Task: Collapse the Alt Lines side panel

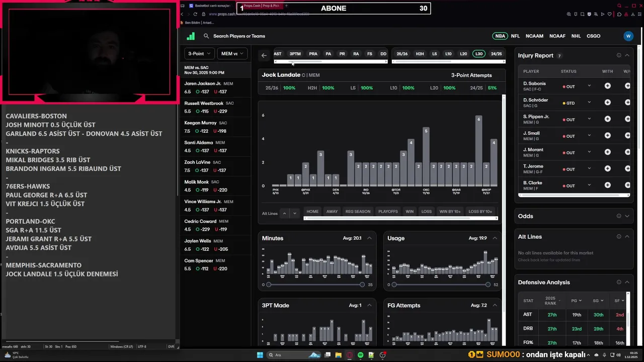Action: [627, 237]
